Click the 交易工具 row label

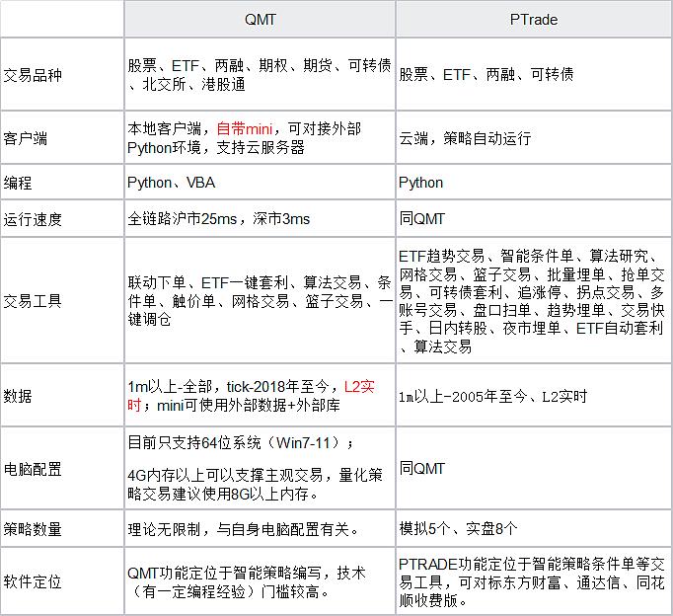tap(33, 301)
